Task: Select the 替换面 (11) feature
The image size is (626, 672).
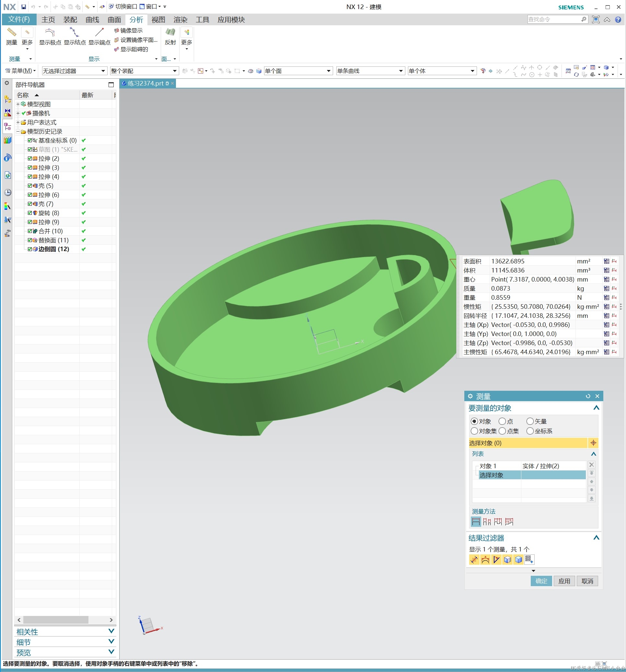Action: click(x=53, y=240)
